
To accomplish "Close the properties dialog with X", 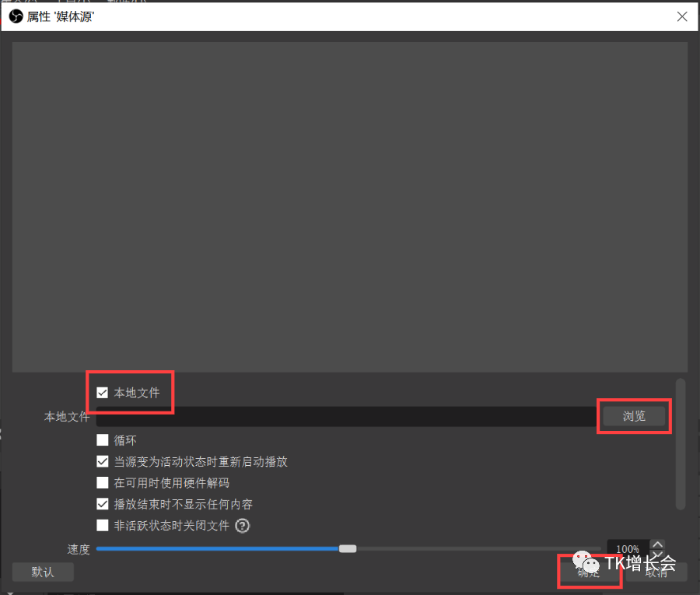I will coord(682,16).
